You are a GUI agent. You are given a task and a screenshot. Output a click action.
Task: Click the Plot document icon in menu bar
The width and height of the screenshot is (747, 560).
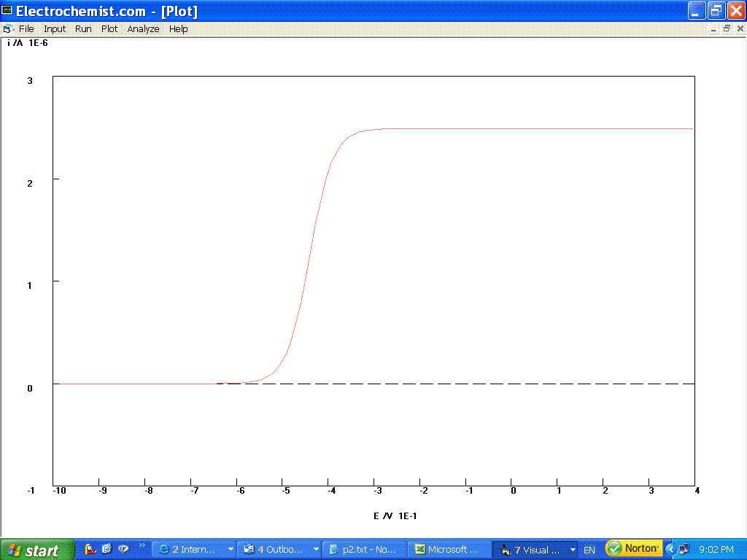click(8, 29)
